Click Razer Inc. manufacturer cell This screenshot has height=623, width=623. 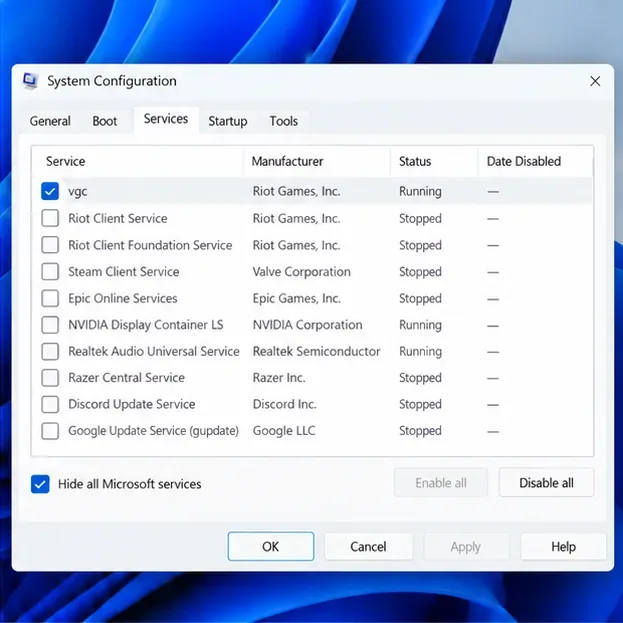pyautogui.click(x=279, y=377)
